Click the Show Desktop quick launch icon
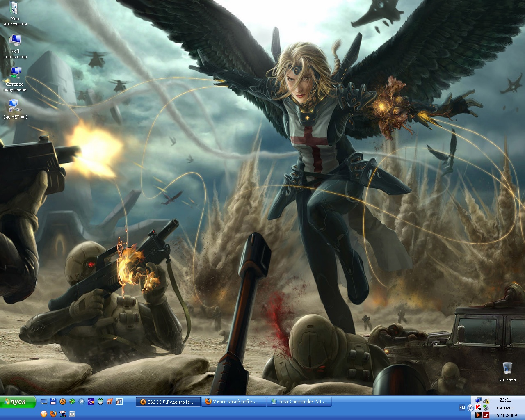 [x=44, y=402]
